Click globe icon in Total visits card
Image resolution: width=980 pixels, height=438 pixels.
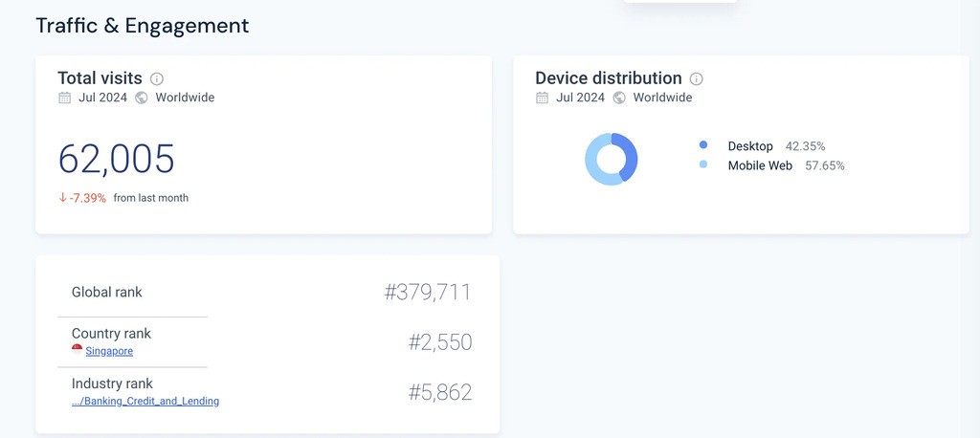pos(142,98)
